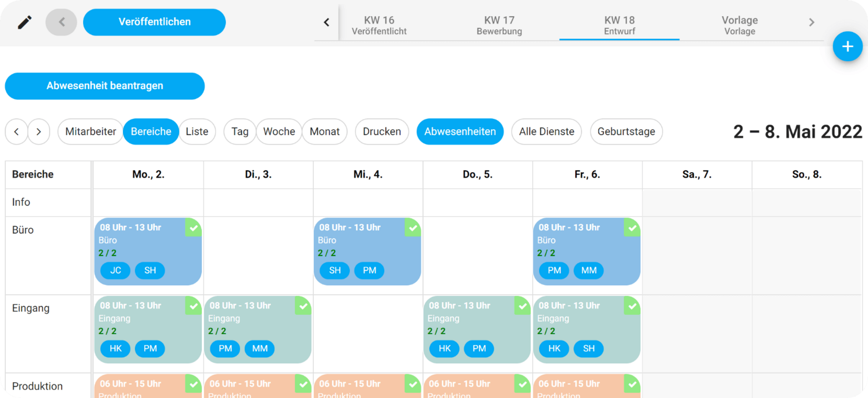Enable the Alle Dienste filter
868x398 pixels.
point(546,132)
